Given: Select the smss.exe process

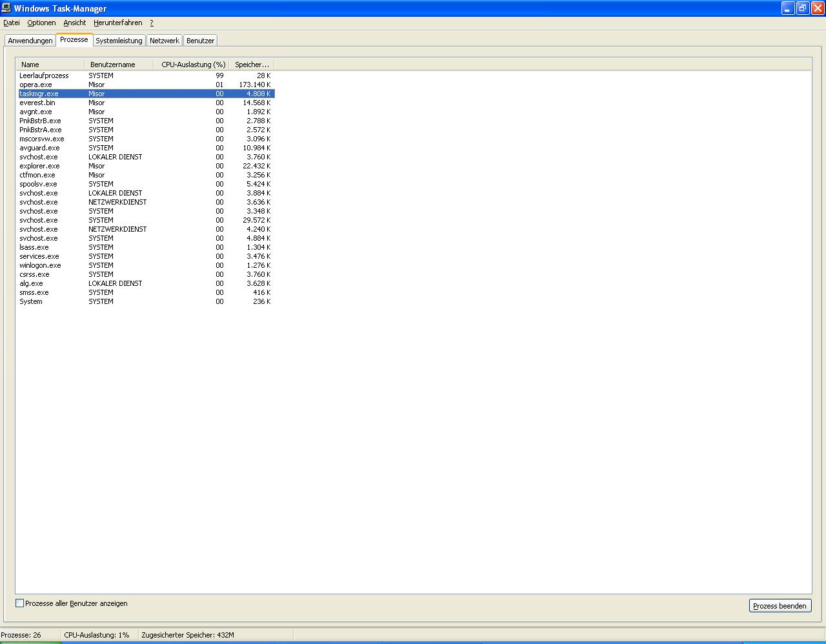Looking at the screenshot, I should (146, 292).
